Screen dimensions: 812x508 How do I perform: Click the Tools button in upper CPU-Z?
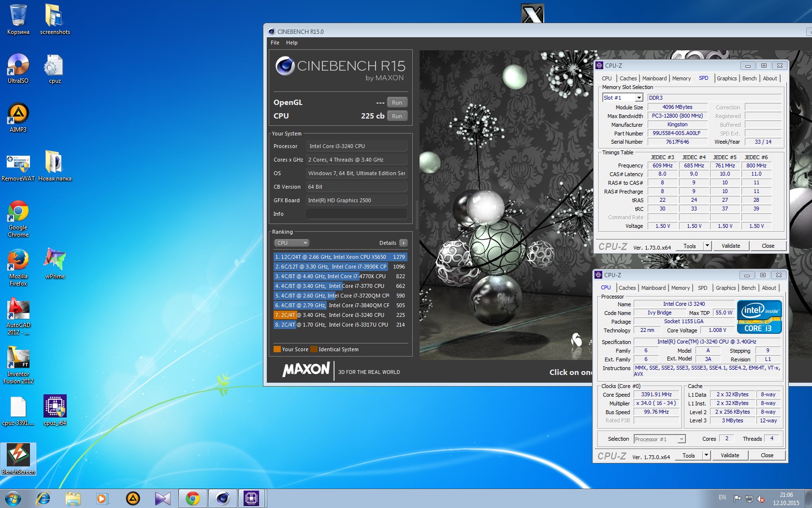point(690,246)
